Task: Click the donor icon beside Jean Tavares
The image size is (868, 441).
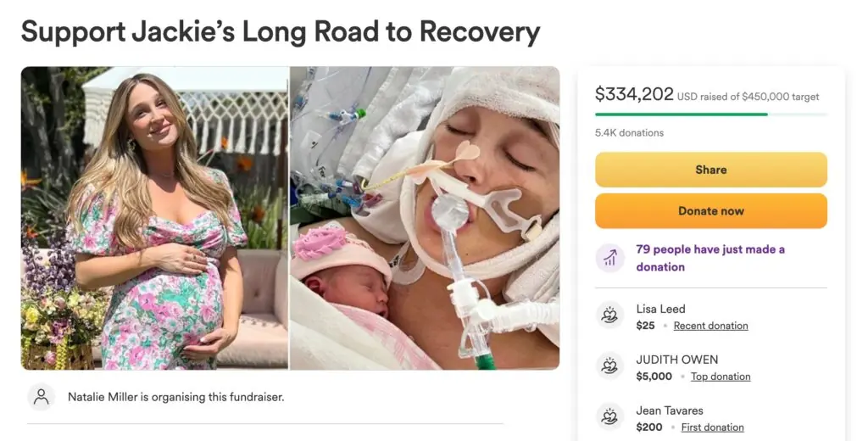Action: pos(609,417)
